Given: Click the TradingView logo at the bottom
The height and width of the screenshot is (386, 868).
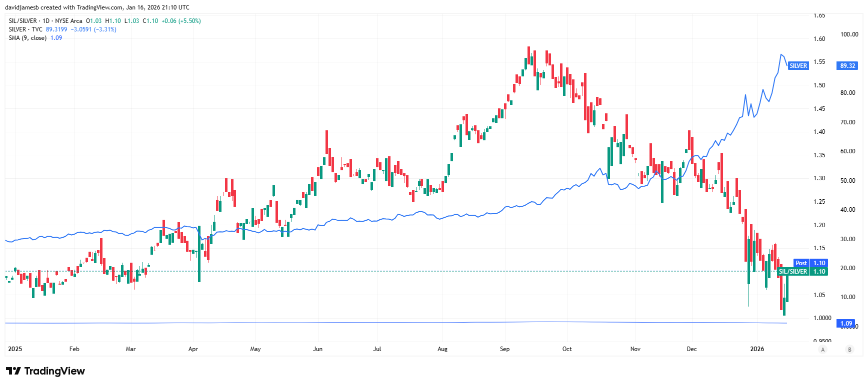Looking at the screenshot, I should (x=45, y=371).
